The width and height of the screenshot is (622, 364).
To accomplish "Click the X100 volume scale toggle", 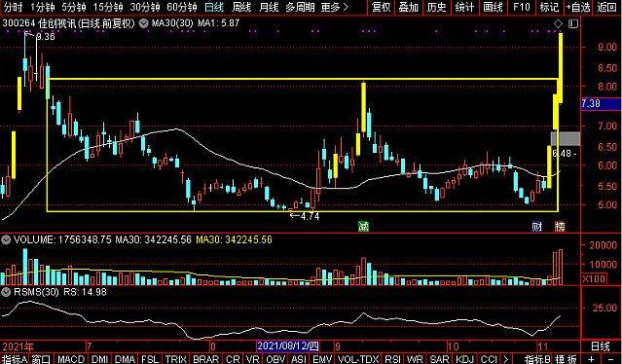I will (594, 278).
